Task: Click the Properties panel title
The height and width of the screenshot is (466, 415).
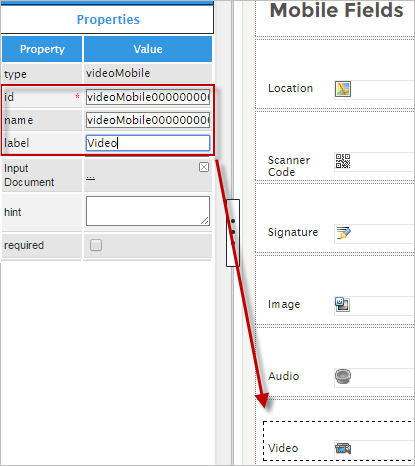Action: click(x=108, y=19)
